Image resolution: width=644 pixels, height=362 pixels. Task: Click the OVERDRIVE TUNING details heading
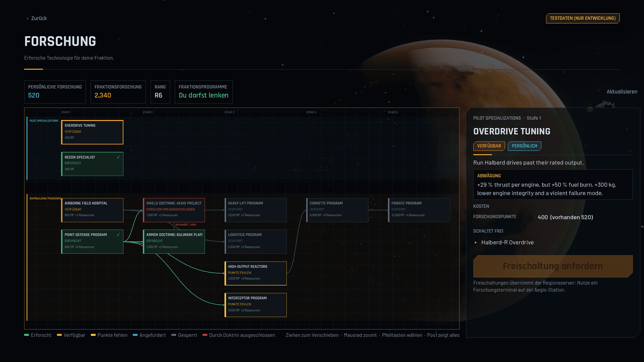(x=512, y=131)
